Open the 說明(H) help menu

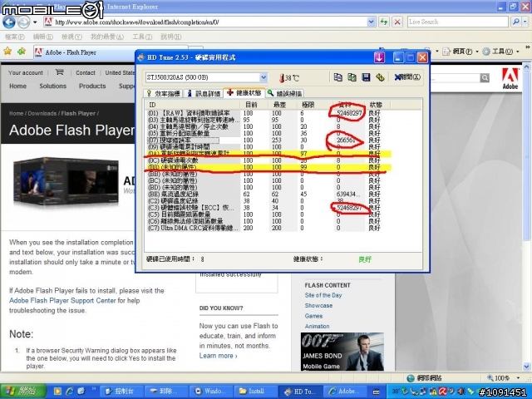click(x=170, y=37)
